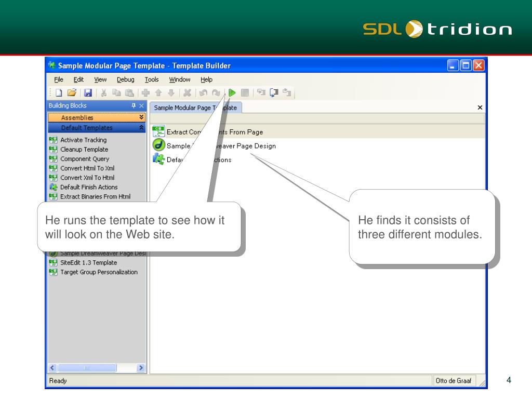This screenshot has height=399, width=532.
Task: Click the Ready status bar text
Action: (x=58, y=381)
